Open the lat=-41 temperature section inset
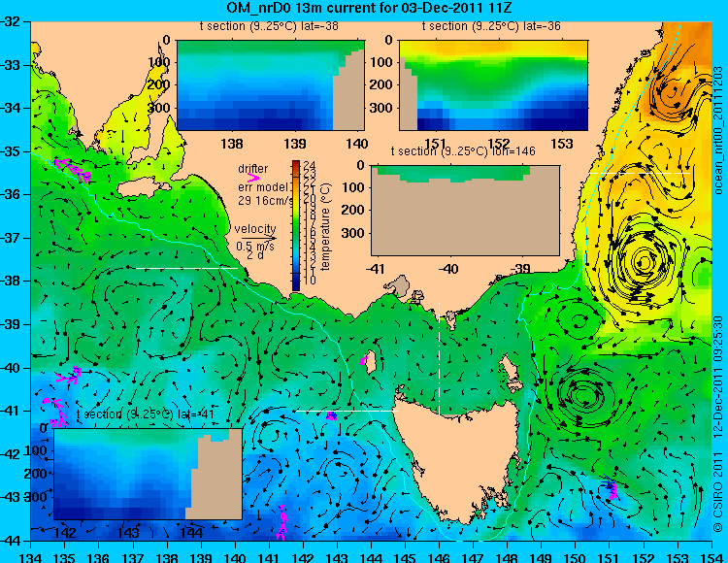This screenshot has height=563, width=728. (x=149, y=474)
